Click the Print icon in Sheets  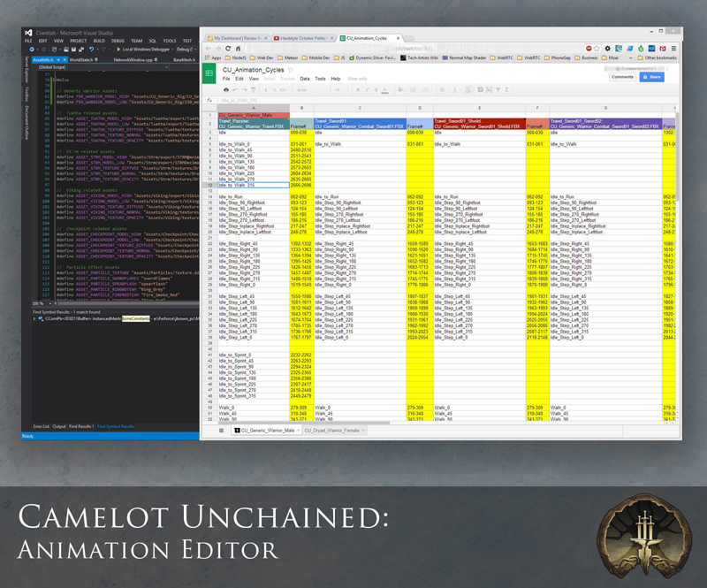coord(226,90)
